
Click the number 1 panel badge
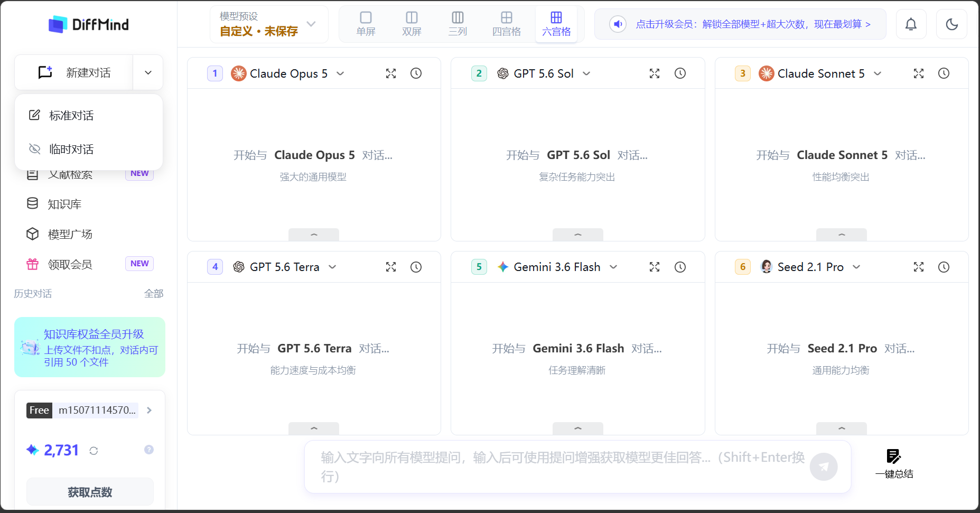(215, 73)
